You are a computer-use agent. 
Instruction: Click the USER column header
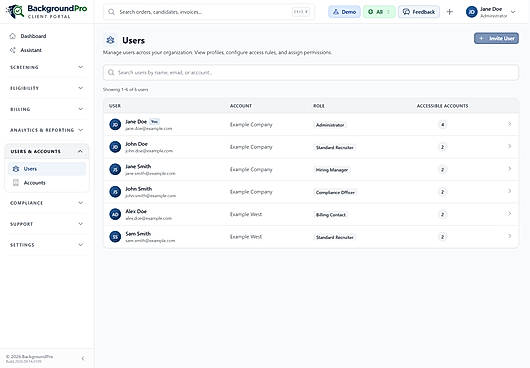[x=115, y=106]
